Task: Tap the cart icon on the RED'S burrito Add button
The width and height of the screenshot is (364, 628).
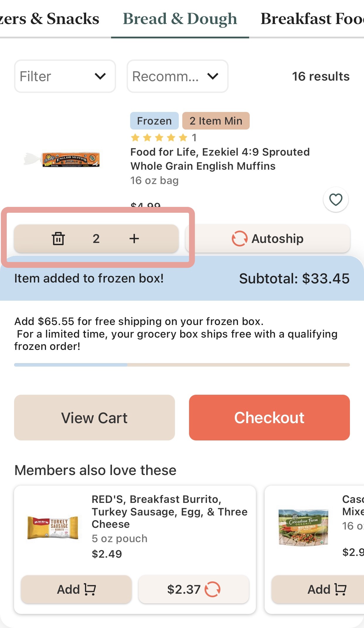Action: pyautogui.click(x=90, y=589)
